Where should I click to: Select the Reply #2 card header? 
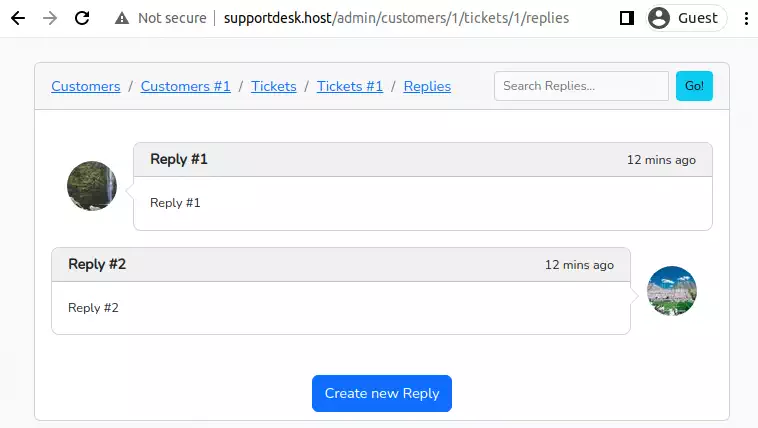[341, 265]
